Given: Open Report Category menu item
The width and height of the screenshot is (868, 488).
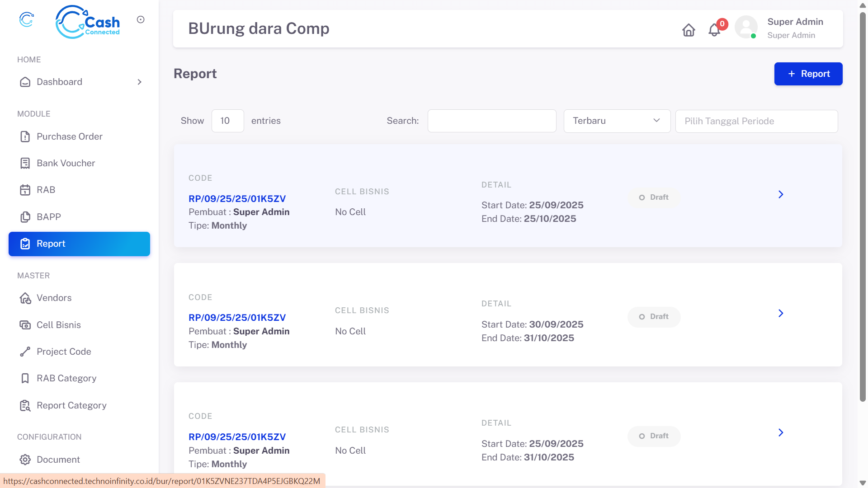Looking at the screenshot, I should click(71, 405).
